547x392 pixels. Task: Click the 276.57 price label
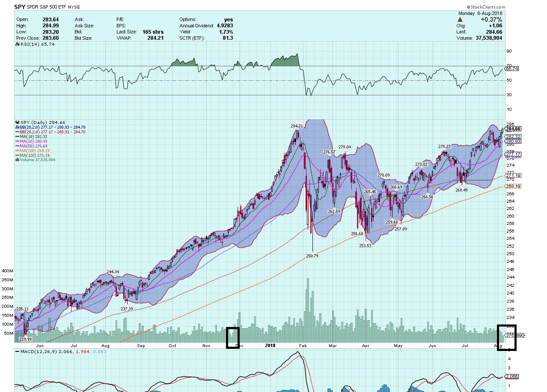click(x=329, y=152)
